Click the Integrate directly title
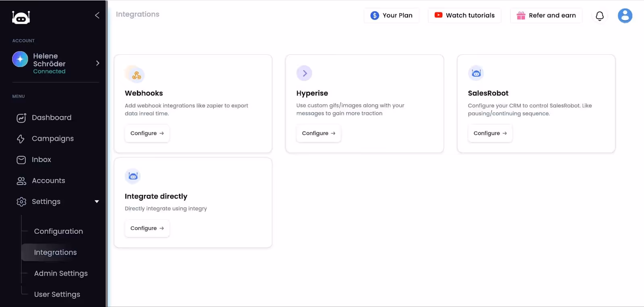This screenshot has height=307, width=644. point(156,196)
